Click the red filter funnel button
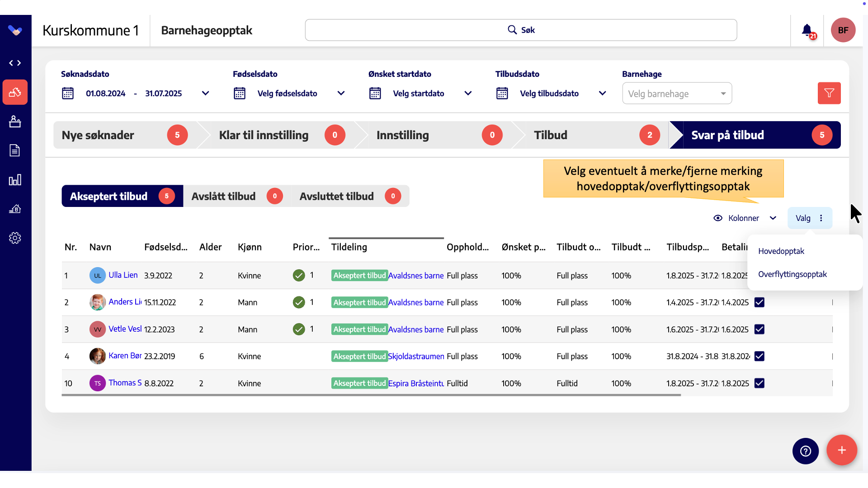Image resolution: width=868 pixels, height=488 pixels. [x=829, y=93]
